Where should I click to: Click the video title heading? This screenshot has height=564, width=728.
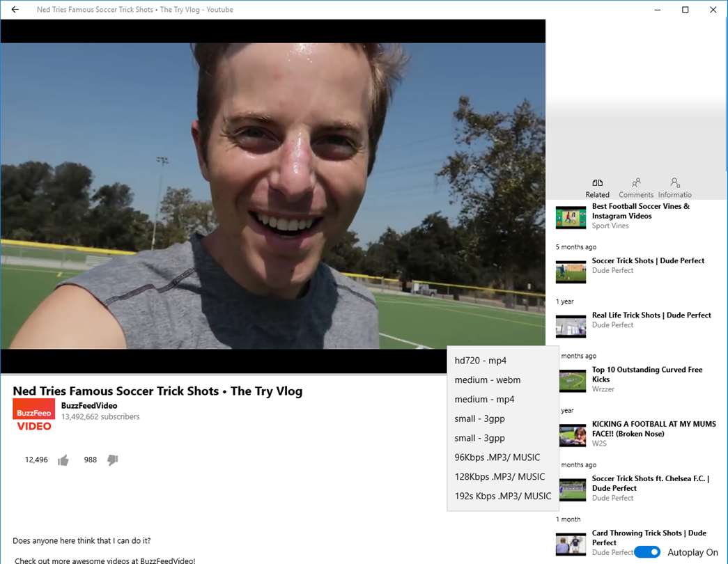[157, 391]
